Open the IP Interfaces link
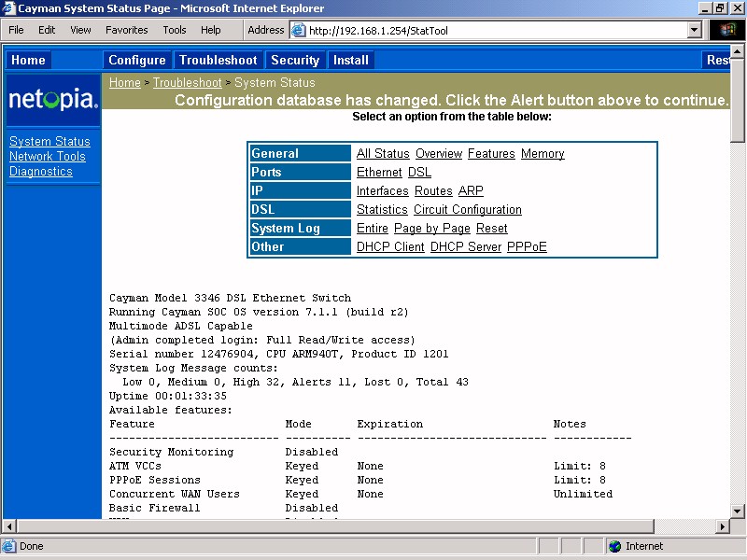The image size is (747, 560). (383, 190)
